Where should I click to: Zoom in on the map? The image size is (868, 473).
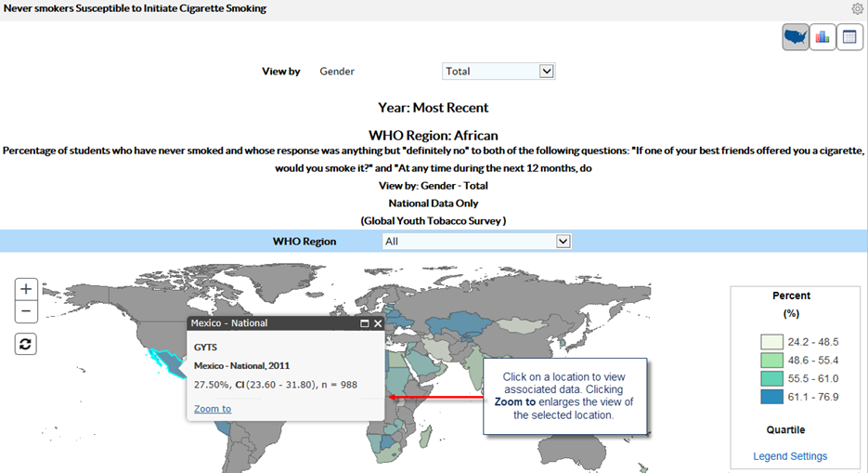pyautogui.click(x=26, y=289)
